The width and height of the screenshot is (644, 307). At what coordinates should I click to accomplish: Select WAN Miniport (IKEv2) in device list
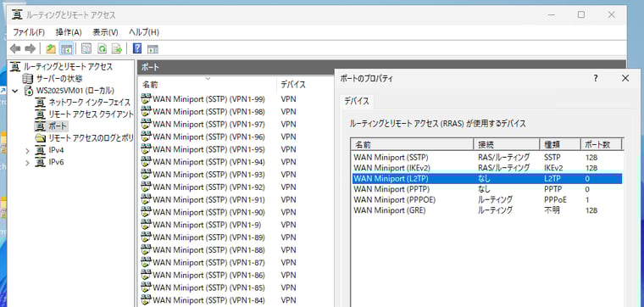[487, 168]
